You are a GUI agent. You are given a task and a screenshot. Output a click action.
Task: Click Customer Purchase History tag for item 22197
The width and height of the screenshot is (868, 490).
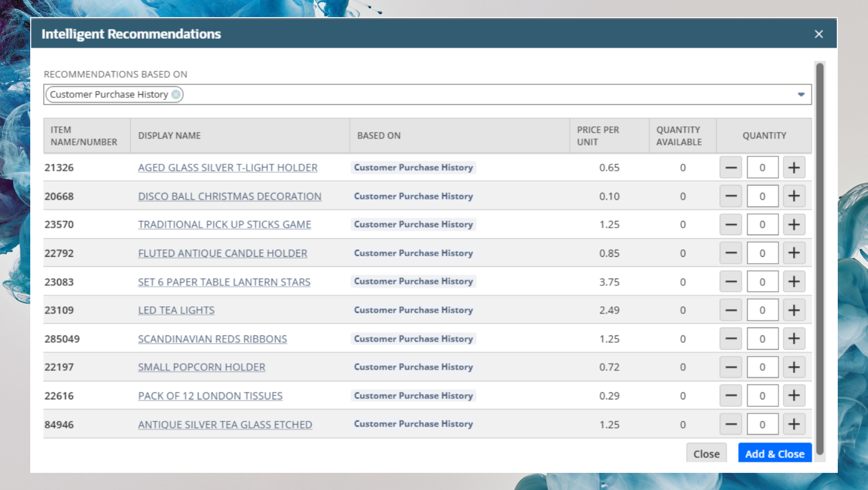pyautogui.click(x=413, y=367)
